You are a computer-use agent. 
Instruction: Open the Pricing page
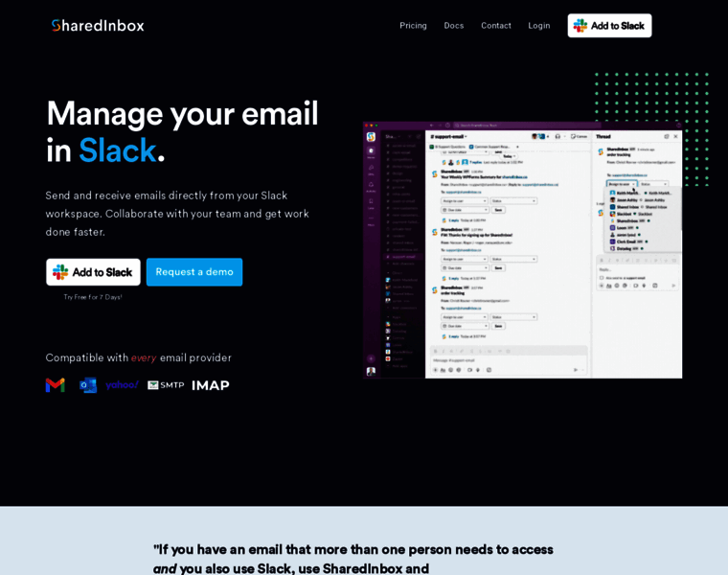point(413,26)
